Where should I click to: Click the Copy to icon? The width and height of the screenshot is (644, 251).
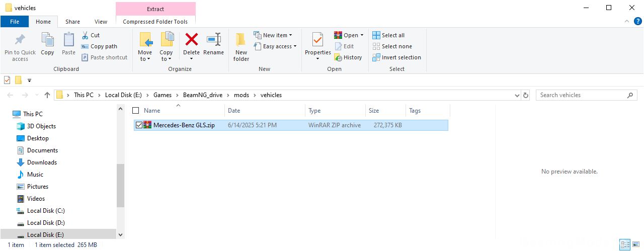coord(167,39)
